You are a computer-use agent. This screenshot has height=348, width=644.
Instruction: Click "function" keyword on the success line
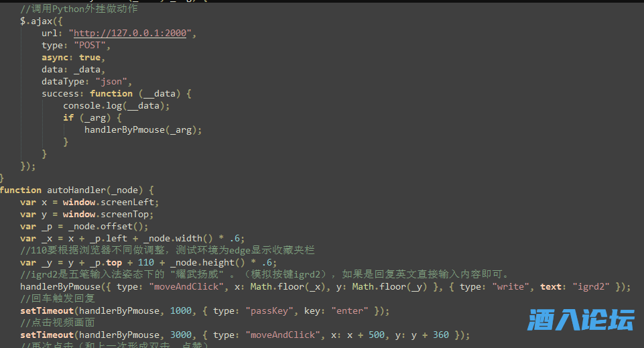coord(111,94)
